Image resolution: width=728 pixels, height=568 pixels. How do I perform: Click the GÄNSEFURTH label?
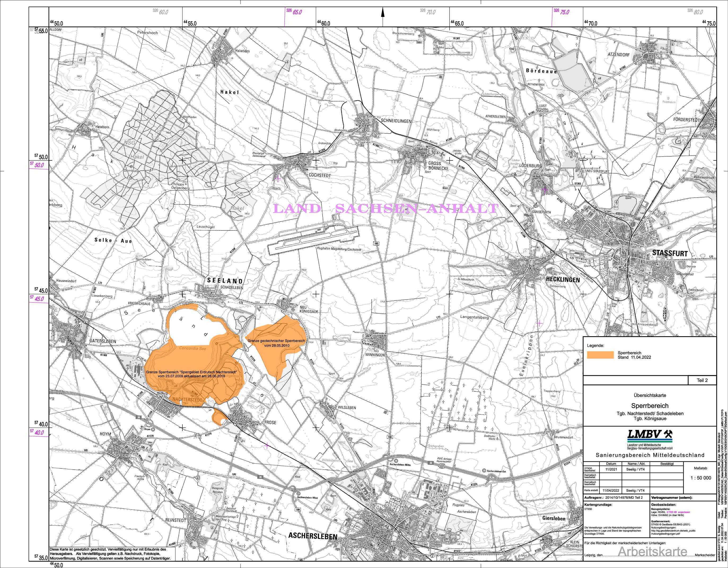(x=541, y=212)
